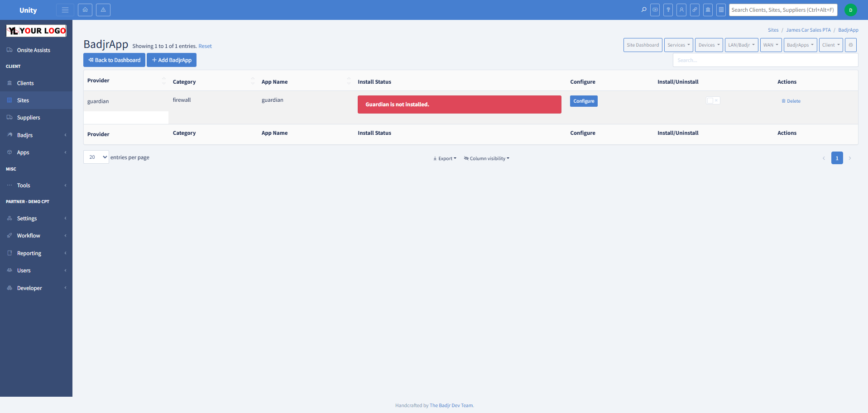Click the Add BadjrApp button

coord(172,60)
